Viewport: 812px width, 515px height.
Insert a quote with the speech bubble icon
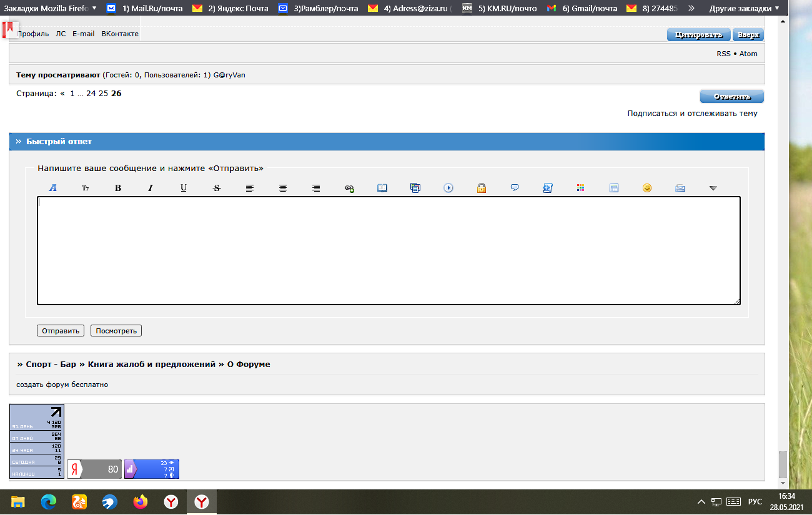coord(515,188)
